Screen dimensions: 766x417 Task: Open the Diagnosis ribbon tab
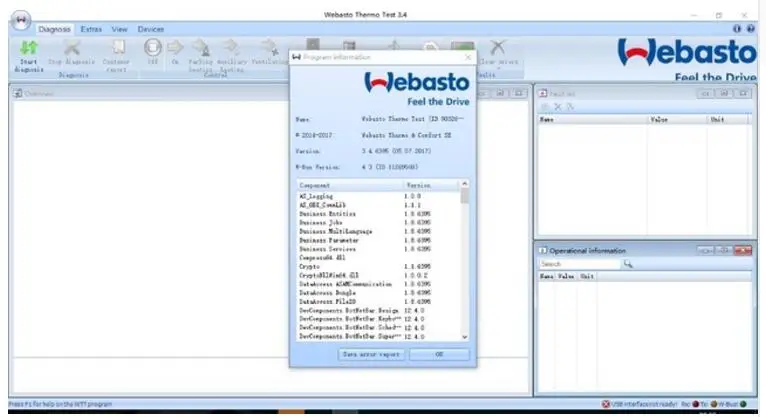coord(54,29)
